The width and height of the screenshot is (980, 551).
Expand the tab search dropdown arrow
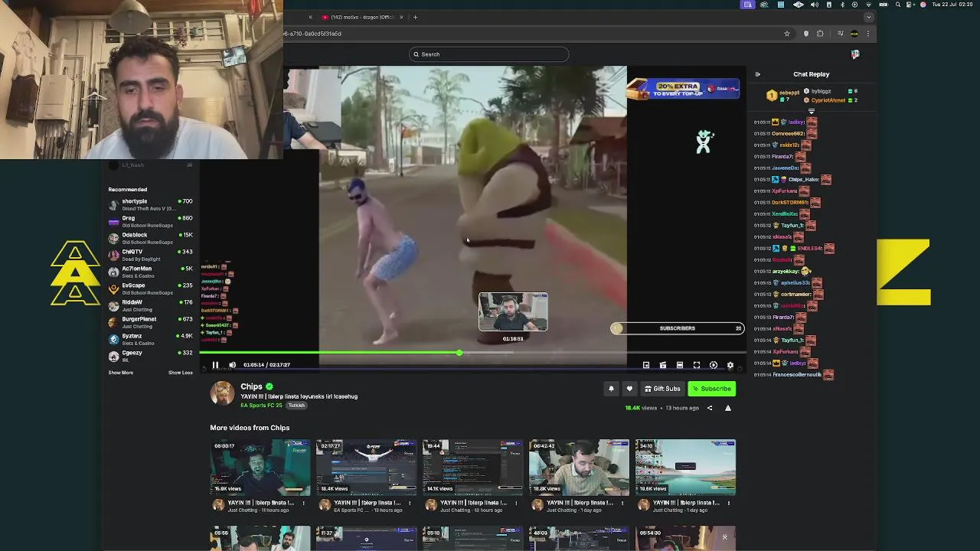click(x=868, y=17)
